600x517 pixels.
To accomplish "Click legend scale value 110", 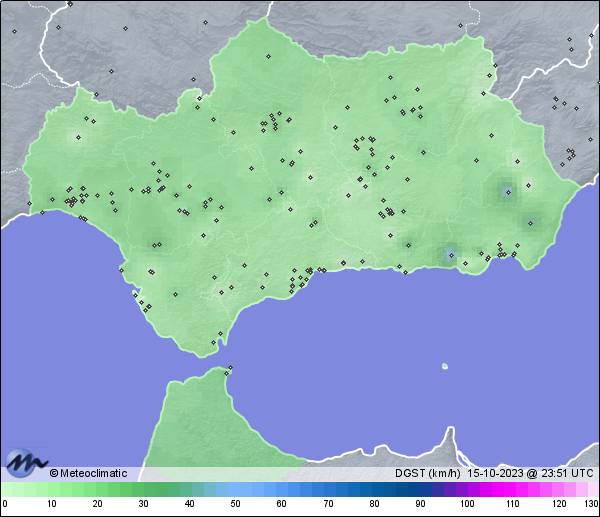I will coord(513,503).
